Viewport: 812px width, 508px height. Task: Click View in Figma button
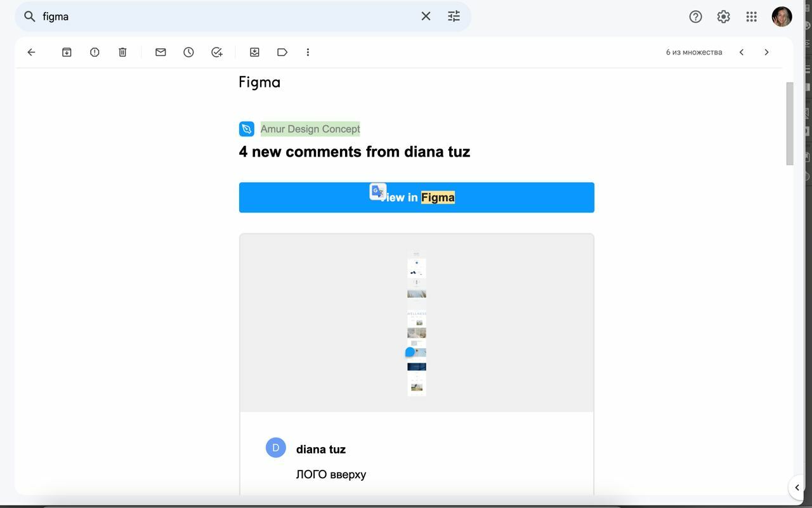(416, 197)
